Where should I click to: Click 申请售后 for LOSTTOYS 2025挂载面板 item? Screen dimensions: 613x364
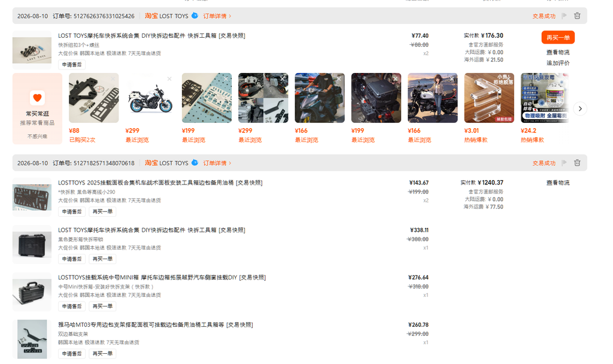click(72, 211)
